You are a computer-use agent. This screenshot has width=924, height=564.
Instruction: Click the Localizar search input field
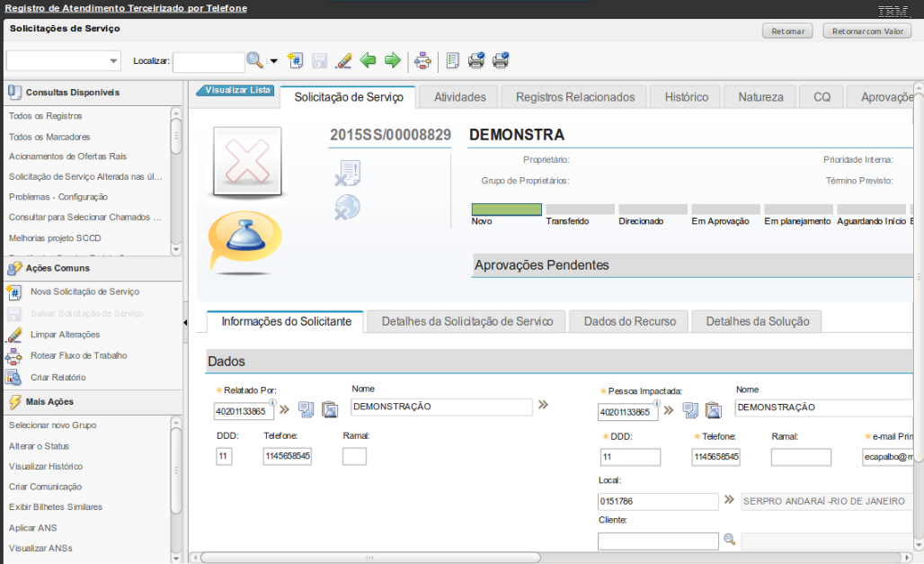pyautogui.click(x=208, y=61)
